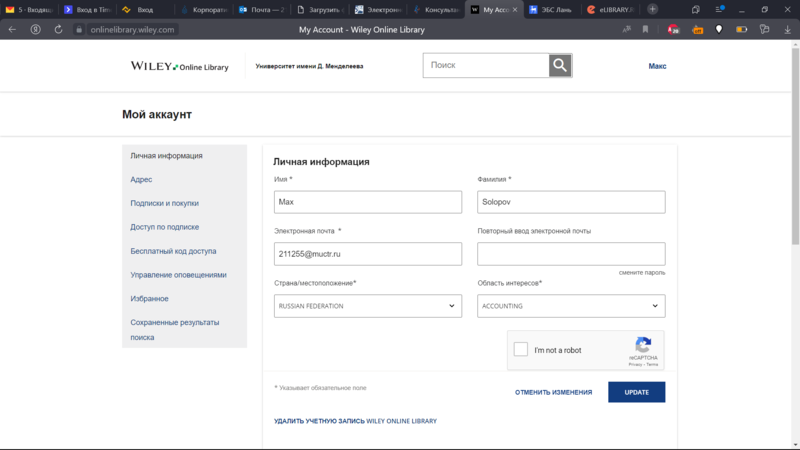Open the area of interest ACCOUNTING dropdown
The image size is (800, 450).
click(x=570, y=306)
